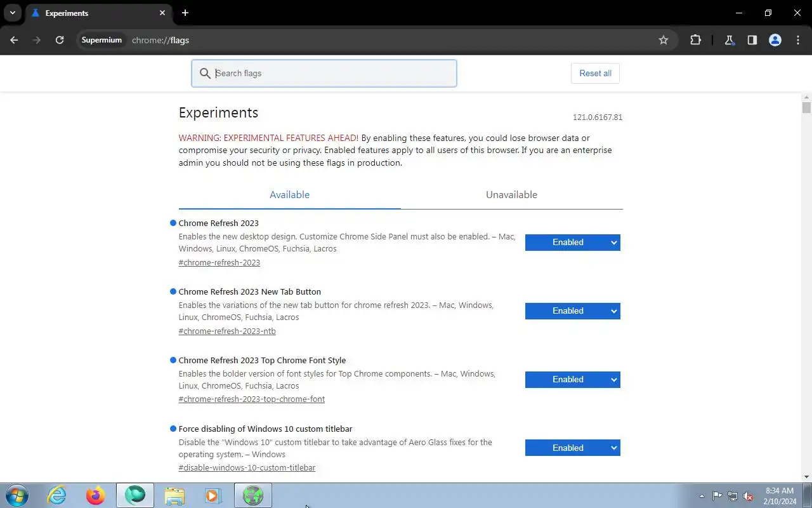Screen dimensions: 812x508
Task: Open the Extensions puzzle icon
Action: (x=696, y=40)
